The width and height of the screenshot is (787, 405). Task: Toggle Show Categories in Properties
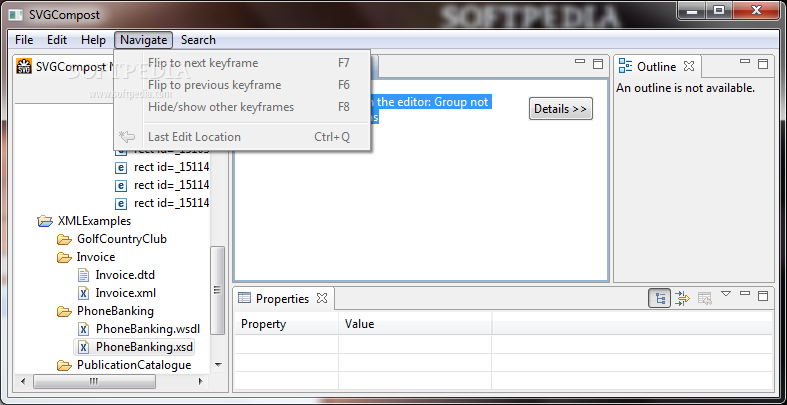click(x=660, y=298)
